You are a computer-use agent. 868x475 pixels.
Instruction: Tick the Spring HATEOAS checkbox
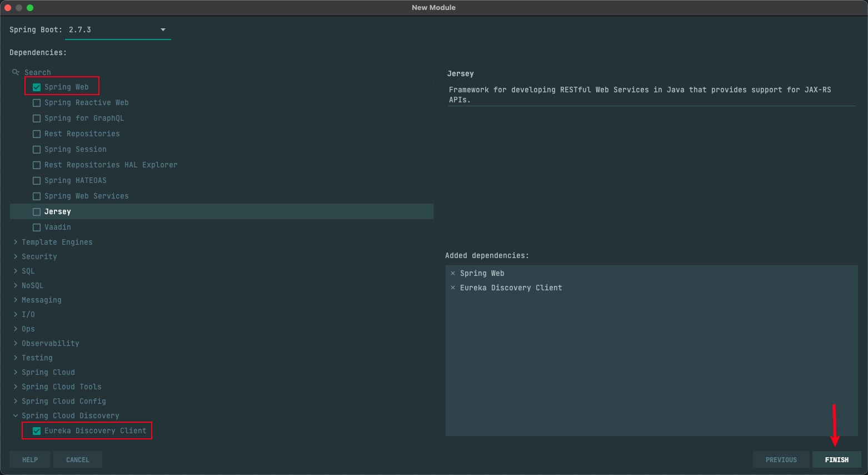coord(37,181)
